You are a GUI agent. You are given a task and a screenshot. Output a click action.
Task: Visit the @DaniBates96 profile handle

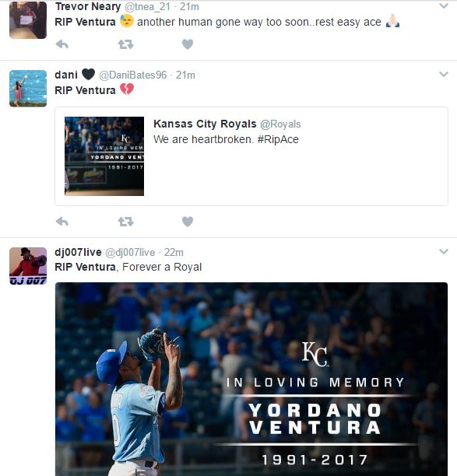point(133,75)
